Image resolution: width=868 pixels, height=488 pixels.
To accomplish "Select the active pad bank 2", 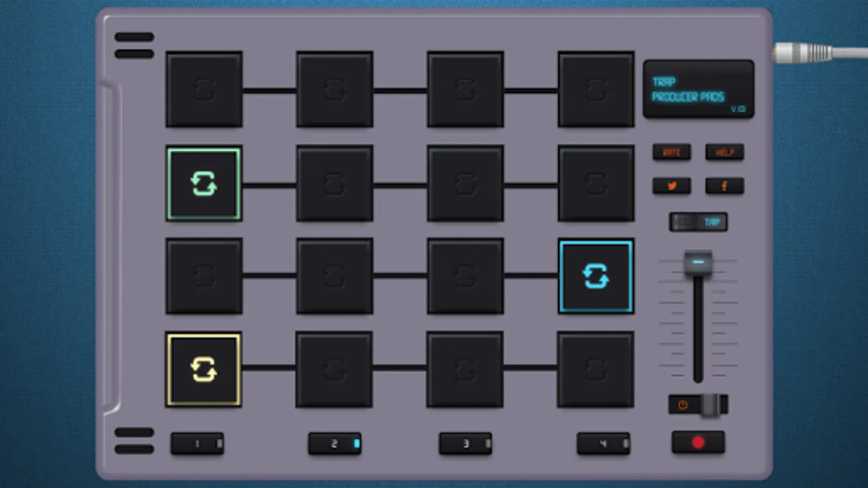I will pyautogui.click(x=335, y=444).
